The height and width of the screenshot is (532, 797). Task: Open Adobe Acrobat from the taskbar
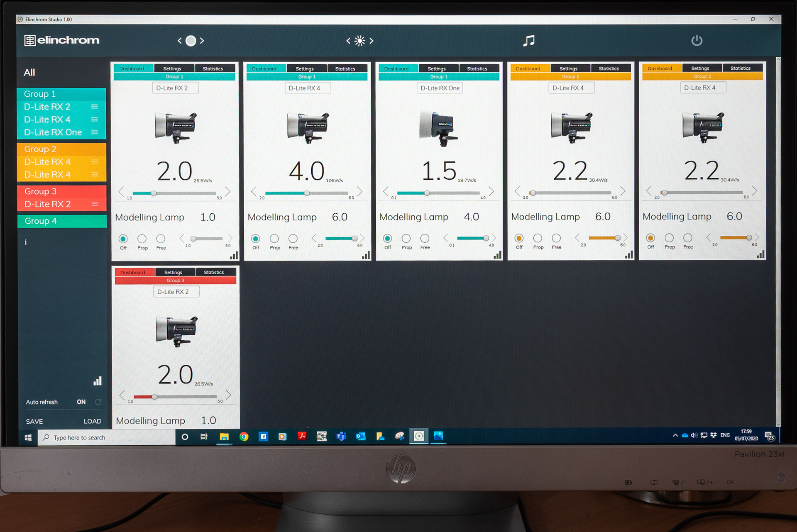(302, 436)
